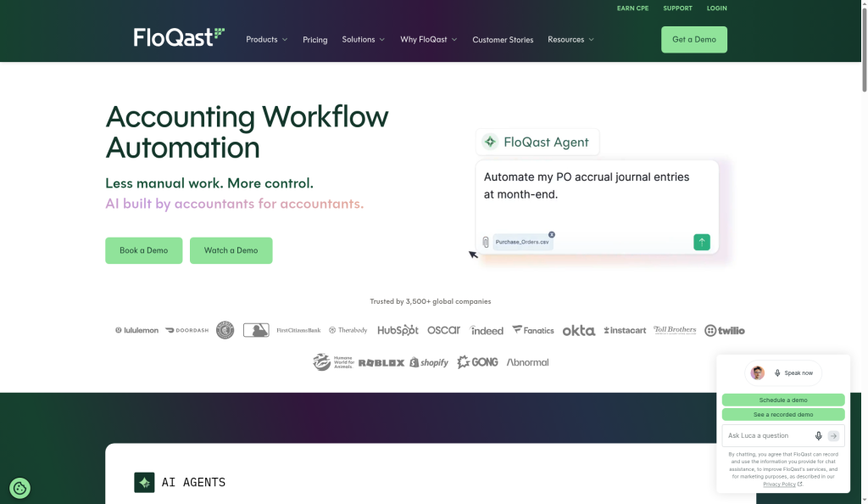Click See a recorded demo button
868x504 pixels.
click(x=782, y=414)
